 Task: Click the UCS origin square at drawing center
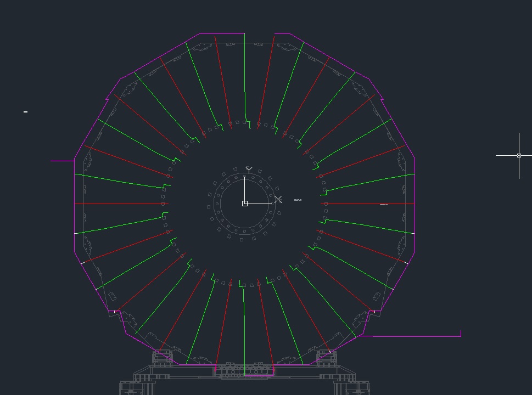pyautogui.click(x=245, y=204)
